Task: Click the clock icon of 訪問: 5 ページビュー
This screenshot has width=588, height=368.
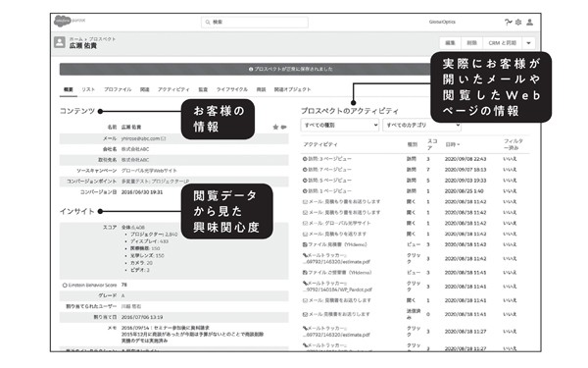Action: click(305, 181)
